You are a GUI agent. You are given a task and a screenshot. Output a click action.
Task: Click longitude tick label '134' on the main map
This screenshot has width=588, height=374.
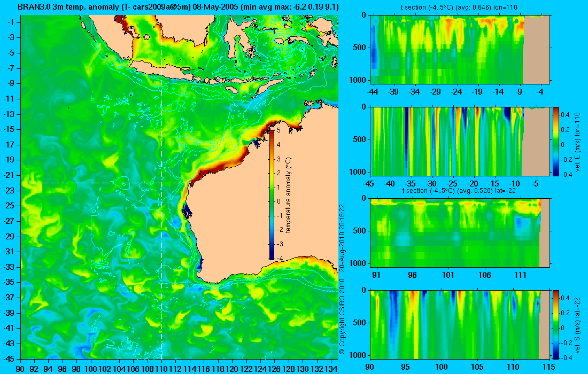pos(331,369)
